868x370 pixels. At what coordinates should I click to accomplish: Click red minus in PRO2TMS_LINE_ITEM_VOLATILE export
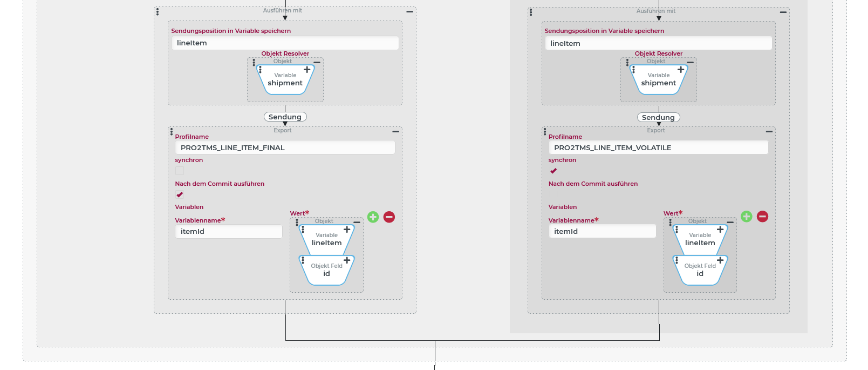click(762, 217)
